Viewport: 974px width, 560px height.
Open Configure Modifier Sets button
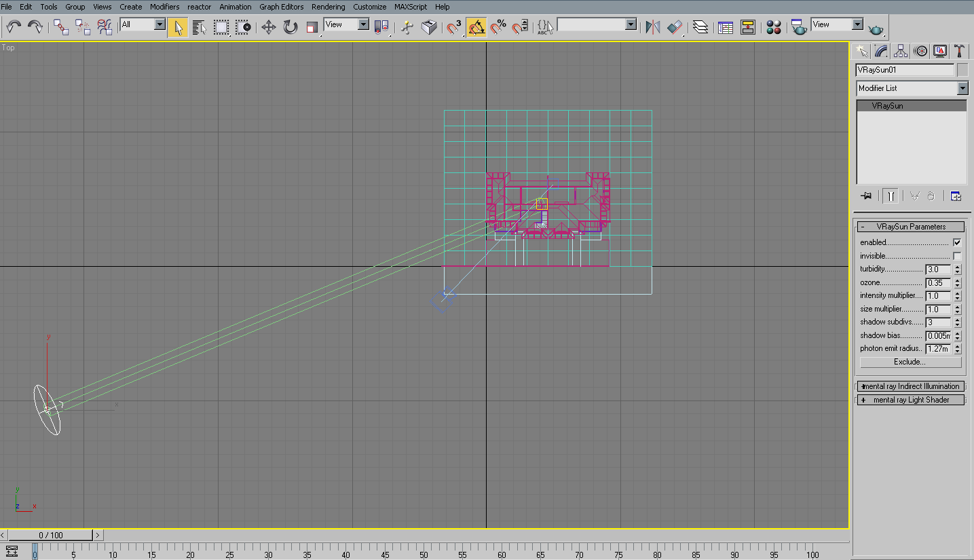tap(956, 196)
